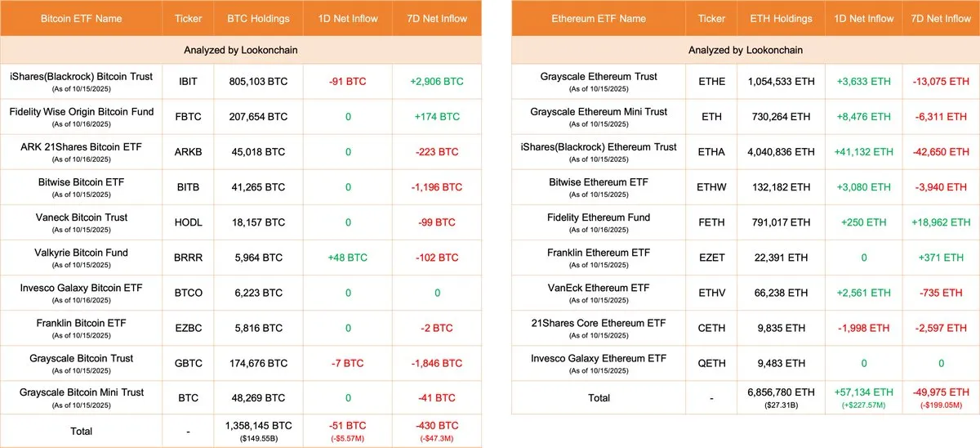Viewport: 980px width, 448px height.
Task: Click the ETH Holdings column header
Action: point(781,18)
